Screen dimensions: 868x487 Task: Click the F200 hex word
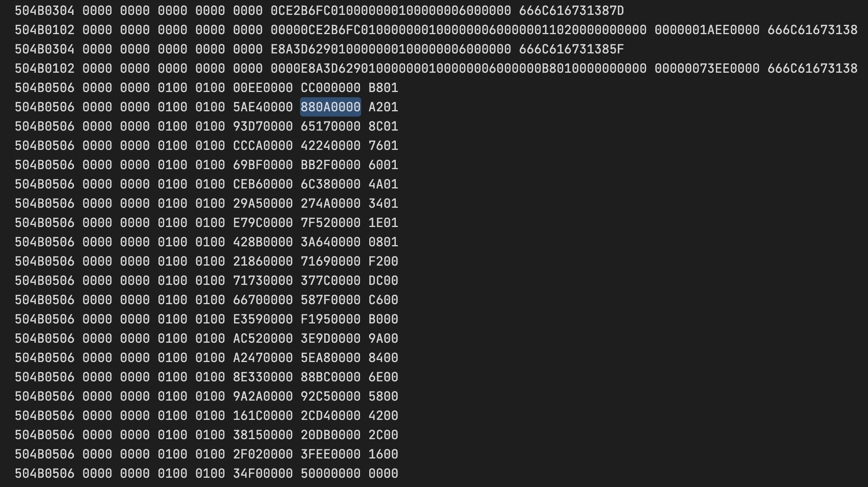coord(383,261)
